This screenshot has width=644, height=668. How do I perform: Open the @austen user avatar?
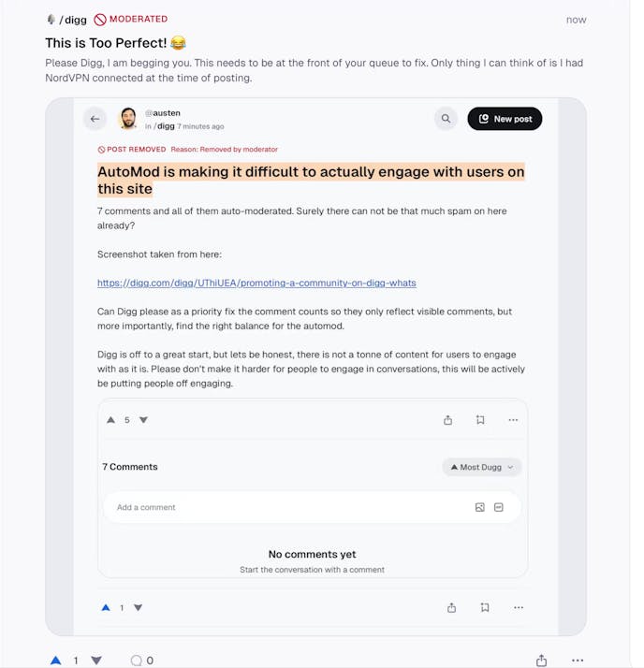[x=128, y=119]
